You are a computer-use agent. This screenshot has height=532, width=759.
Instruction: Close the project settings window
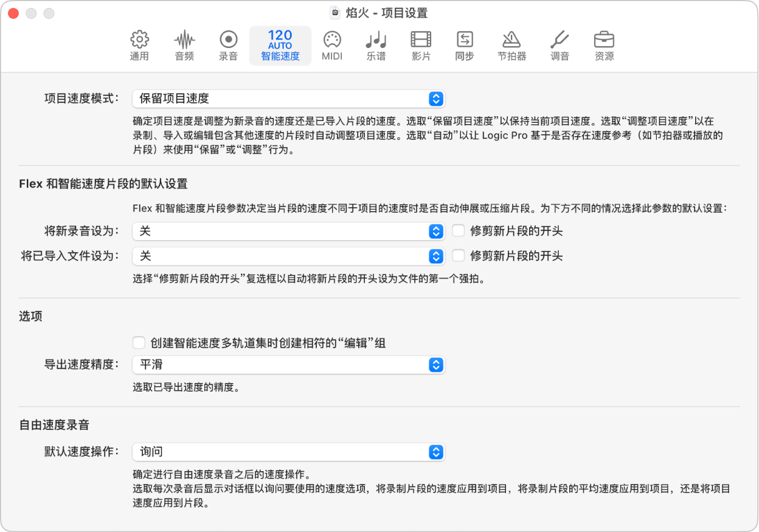tap(13, 13)
